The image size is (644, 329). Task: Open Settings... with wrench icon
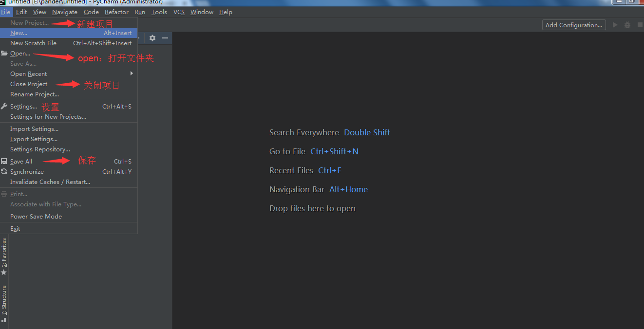coord(69,107)
